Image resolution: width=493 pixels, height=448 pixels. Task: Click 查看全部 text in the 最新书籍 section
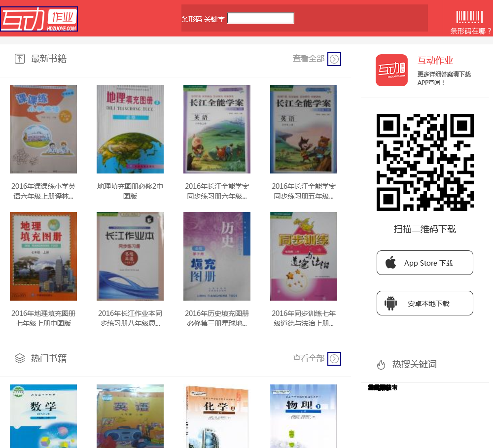[309, 59]
